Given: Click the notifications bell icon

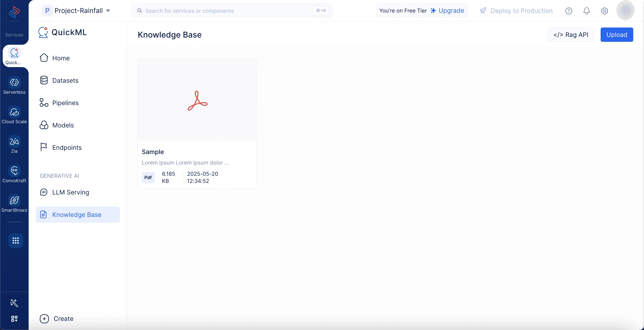Looking at the screenshot, I should click(587, 11).
